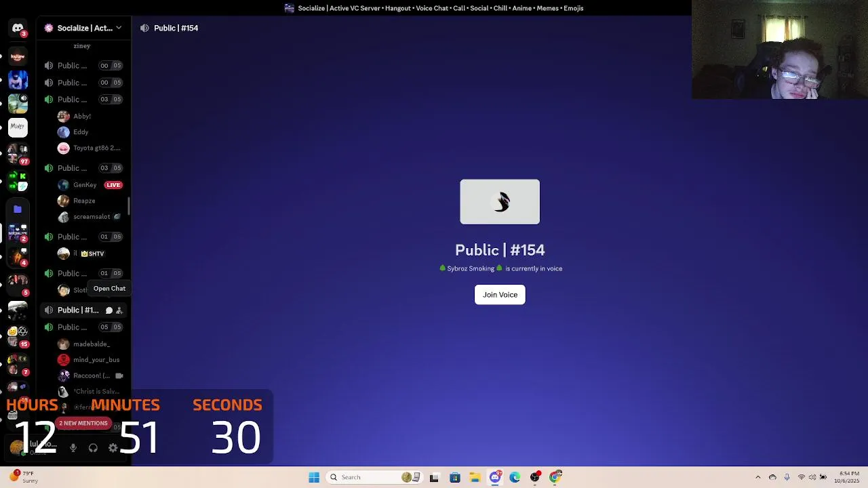This screenshot has height=488, width=868.
Task: Open Microsoft Store from taskbar
Action: click(455, 477)
